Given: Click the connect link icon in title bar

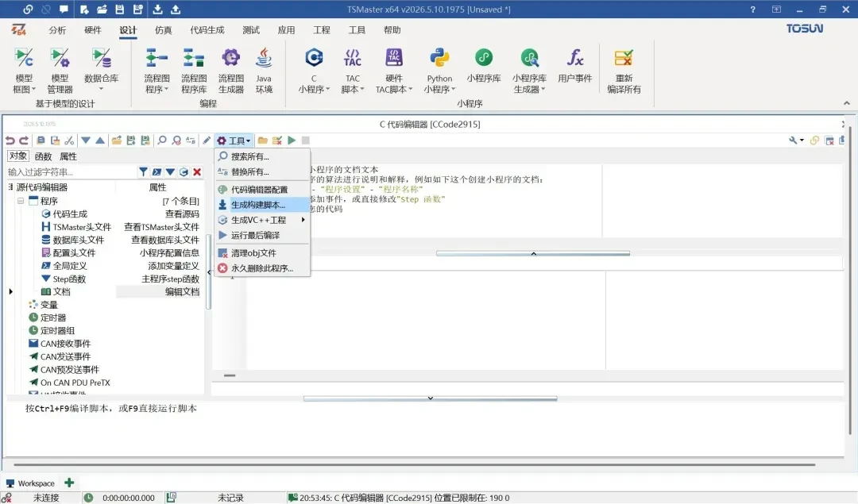Looking at the screenshot, I should [x=28, y=10].
